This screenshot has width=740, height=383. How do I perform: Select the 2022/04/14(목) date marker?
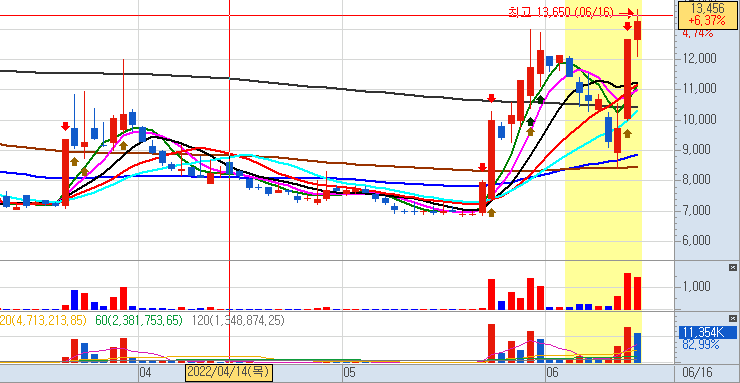coord(229,372)
